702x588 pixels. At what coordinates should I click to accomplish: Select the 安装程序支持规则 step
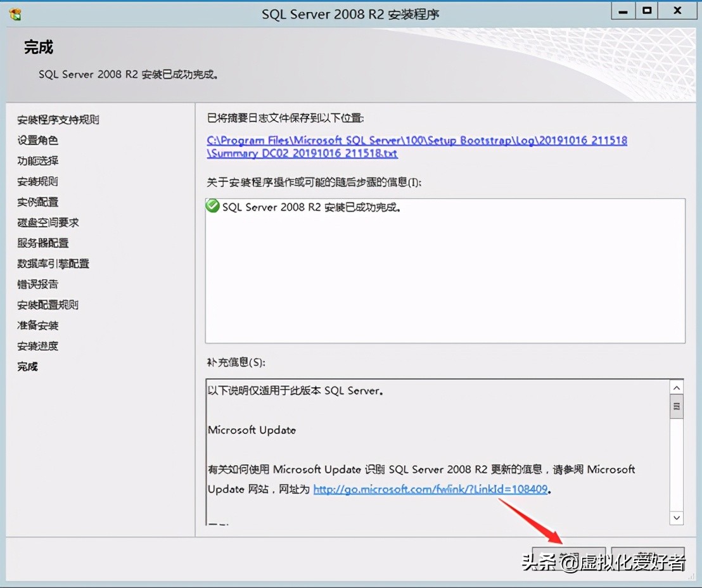coord(58,120)
